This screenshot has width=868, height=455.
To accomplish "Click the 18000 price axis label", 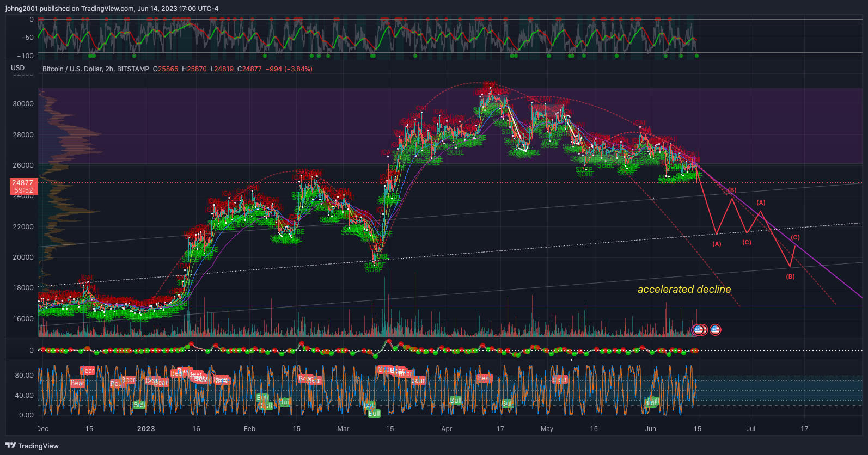I will pyautogui.click(x=23, y=288).
